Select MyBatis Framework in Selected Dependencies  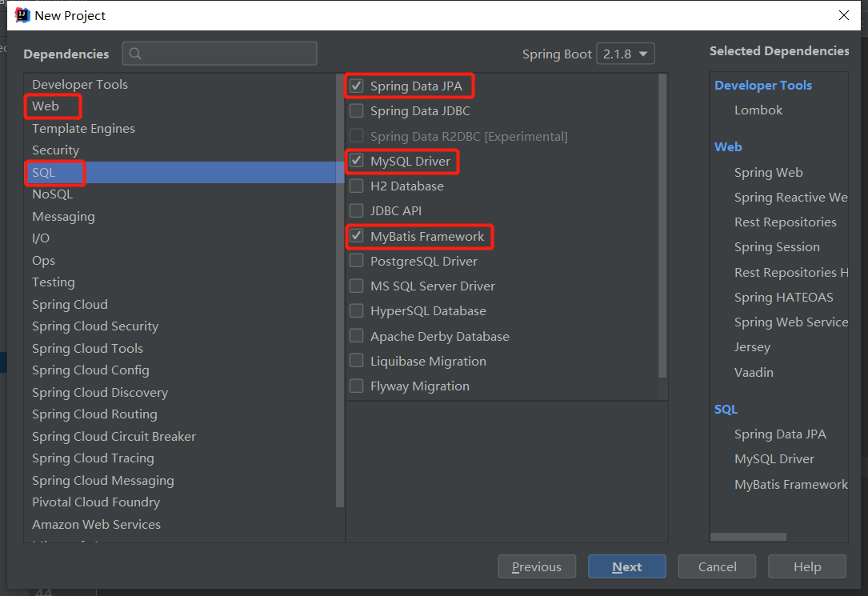[x=791, y=485]
